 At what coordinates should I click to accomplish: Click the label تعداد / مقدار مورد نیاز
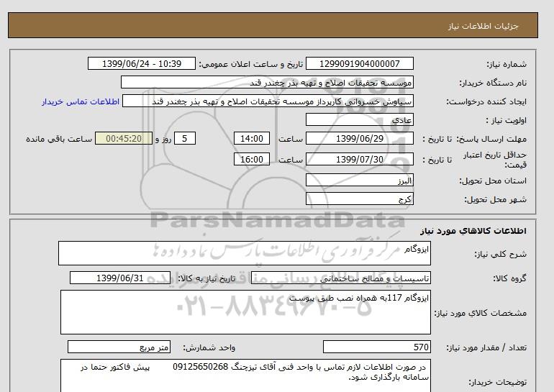pyautogui.click(x=486, y=348)
